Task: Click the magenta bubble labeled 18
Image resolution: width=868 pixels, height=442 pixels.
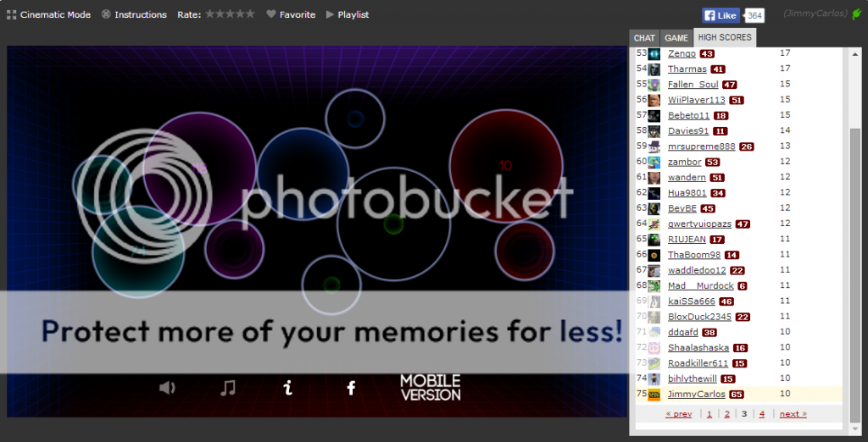Action: point(199,169)
